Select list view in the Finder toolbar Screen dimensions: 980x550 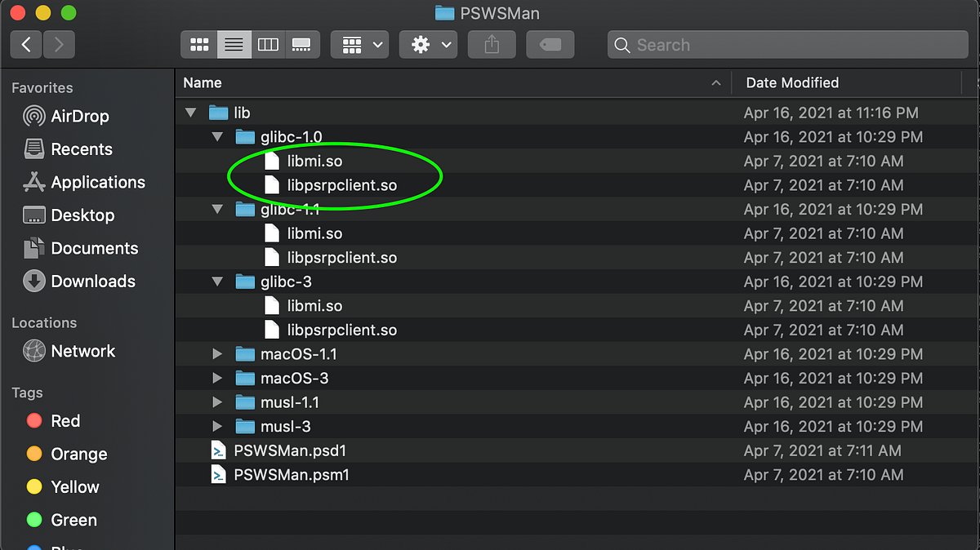click(x=234, y=44)
